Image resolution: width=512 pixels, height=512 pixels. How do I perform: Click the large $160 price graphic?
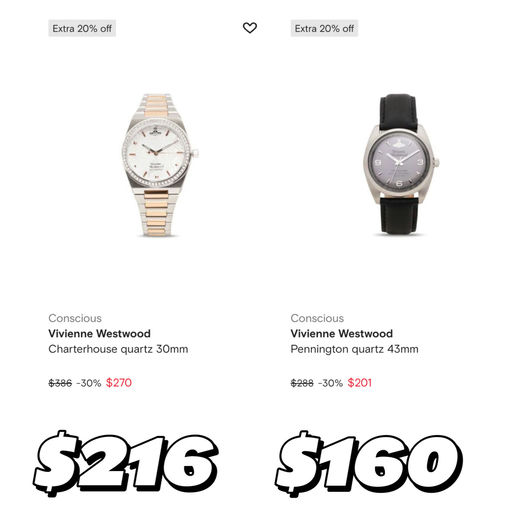point(369,463)
